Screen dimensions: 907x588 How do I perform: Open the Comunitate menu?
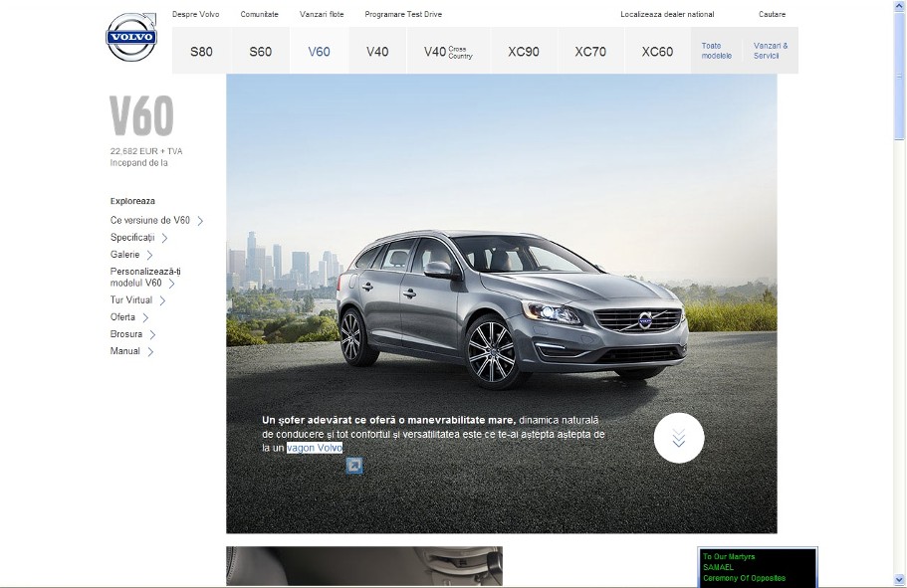[x=259, y=15]
